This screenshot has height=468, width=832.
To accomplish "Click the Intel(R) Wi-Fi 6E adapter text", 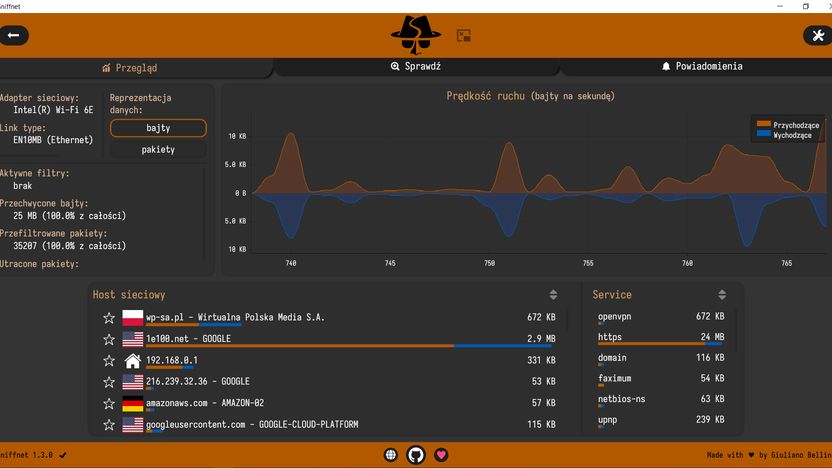I will pyautogui.click(x=53, y=110).
